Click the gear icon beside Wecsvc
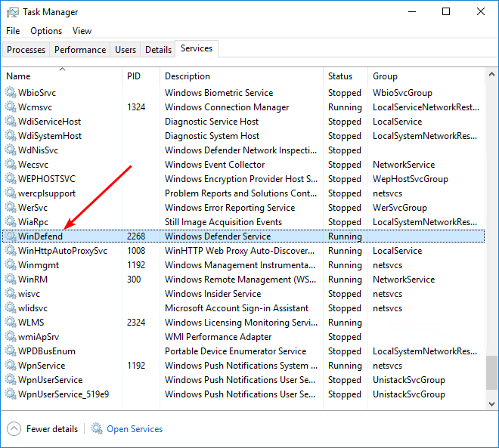Viewport: 499px width, 448px height. coord(11,165)
